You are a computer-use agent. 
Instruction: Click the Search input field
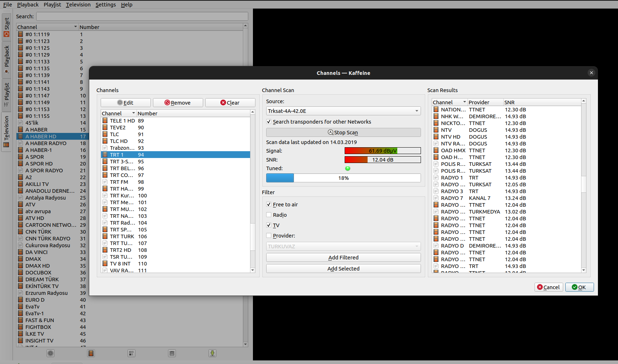(142, 16)
